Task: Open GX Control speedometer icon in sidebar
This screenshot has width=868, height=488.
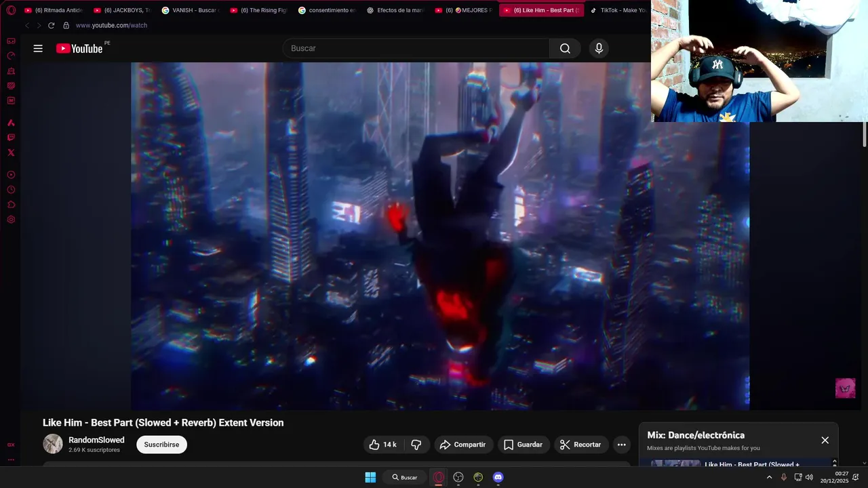Action: [x=11, y=56]
